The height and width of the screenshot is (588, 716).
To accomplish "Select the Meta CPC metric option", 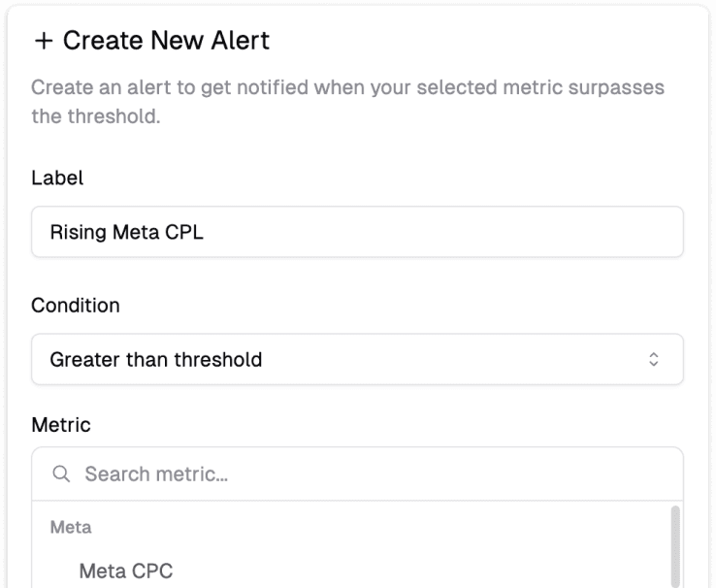I will pyautogui.click(x=125, y=571).
